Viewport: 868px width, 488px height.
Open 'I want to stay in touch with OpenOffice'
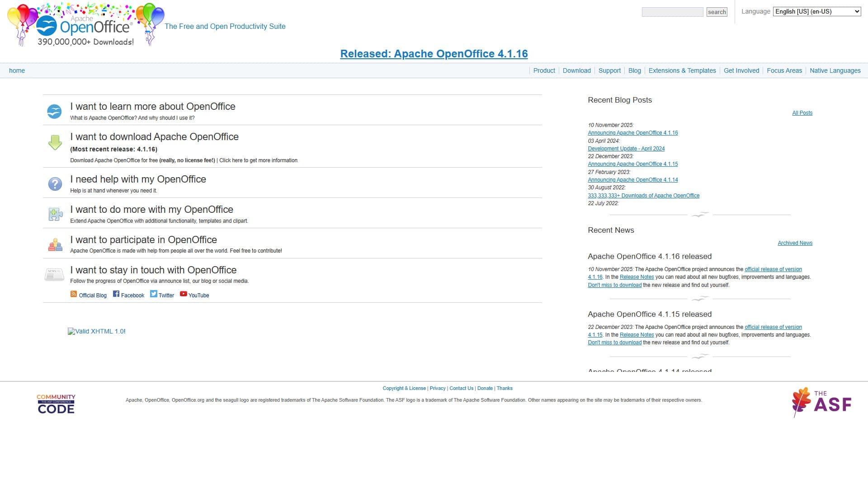pyautogui.click(x=153, y=270)
